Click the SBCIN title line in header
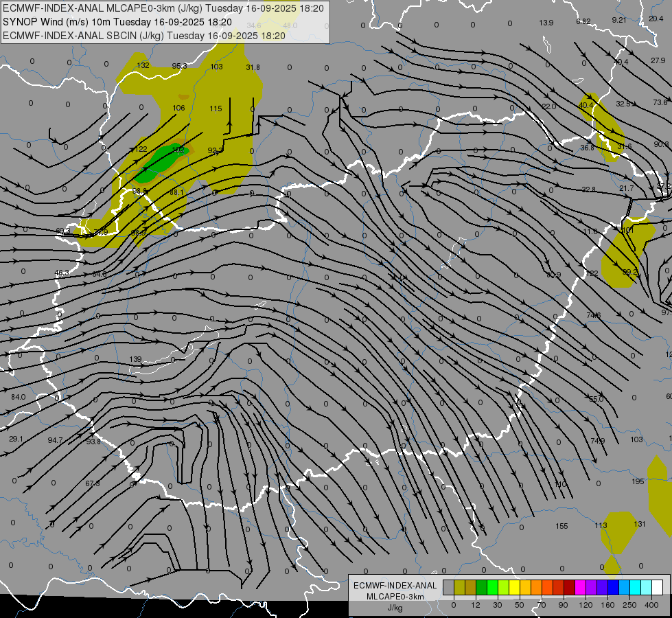672x618 pixels. tap(144, 36)
